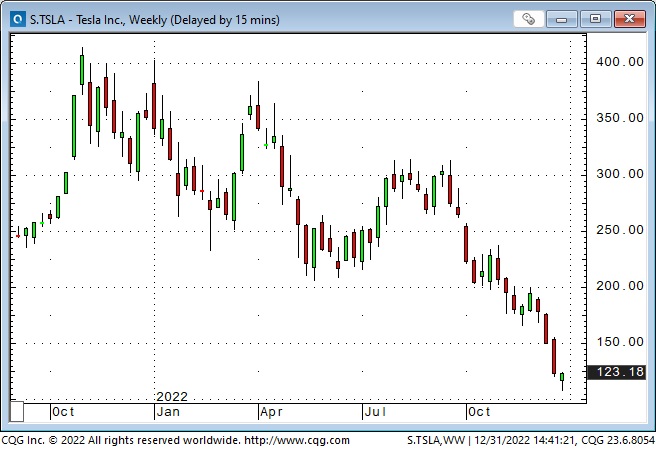The image size is (656, 465).
Task: Click the 150.00 price axis label
Action: (620, 343)
